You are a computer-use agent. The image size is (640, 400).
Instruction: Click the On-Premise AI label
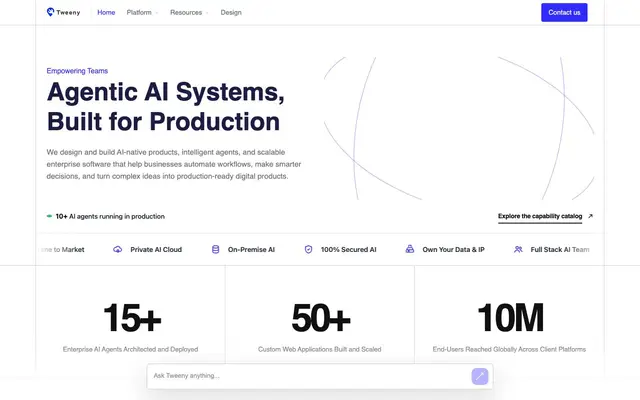pyautogui.click(x=251, y=249)
